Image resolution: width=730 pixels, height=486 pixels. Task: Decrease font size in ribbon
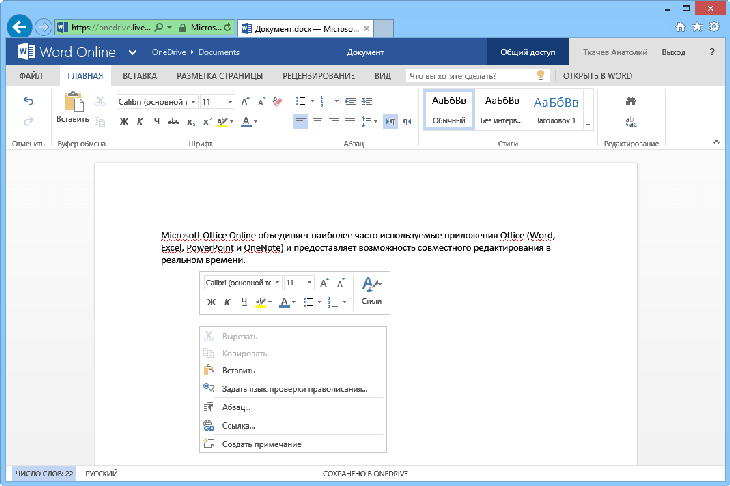tap(261, 101)
